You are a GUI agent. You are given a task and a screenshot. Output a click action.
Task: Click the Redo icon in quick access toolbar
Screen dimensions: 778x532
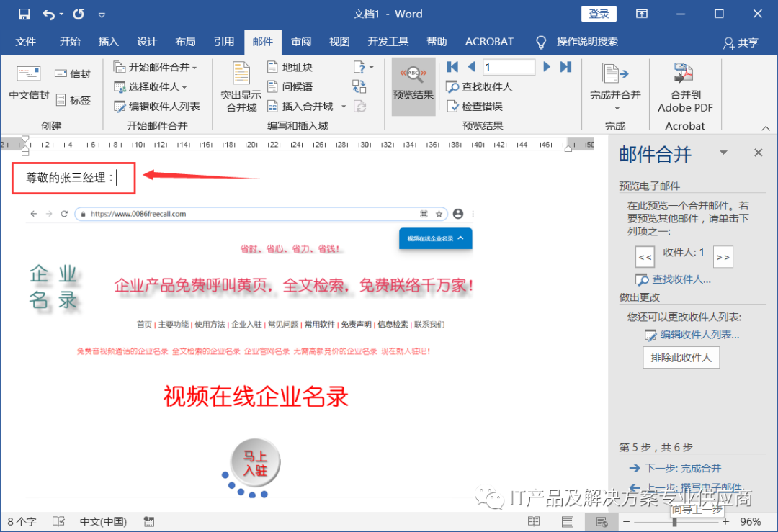79,14
